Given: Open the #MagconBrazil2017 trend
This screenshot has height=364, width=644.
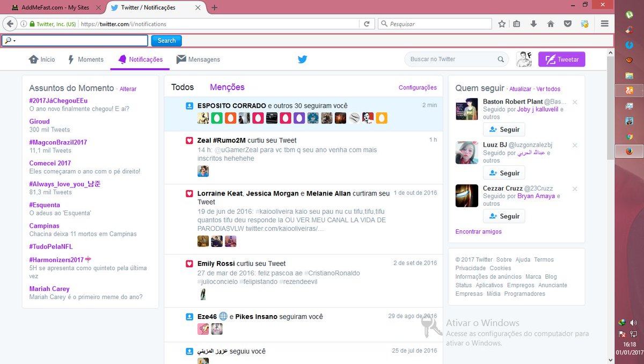Looking at the screenshot, I should point(58,142).
